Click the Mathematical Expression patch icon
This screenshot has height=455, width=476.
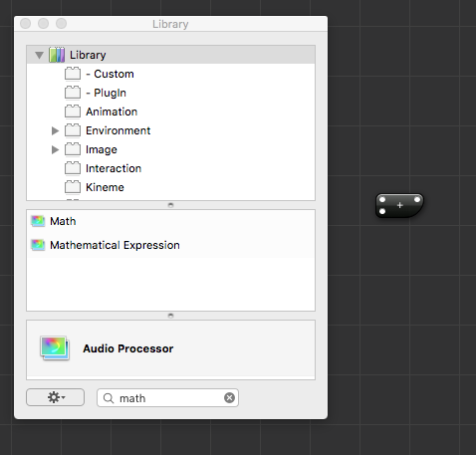pyautogui.click(x=38, y=245)
